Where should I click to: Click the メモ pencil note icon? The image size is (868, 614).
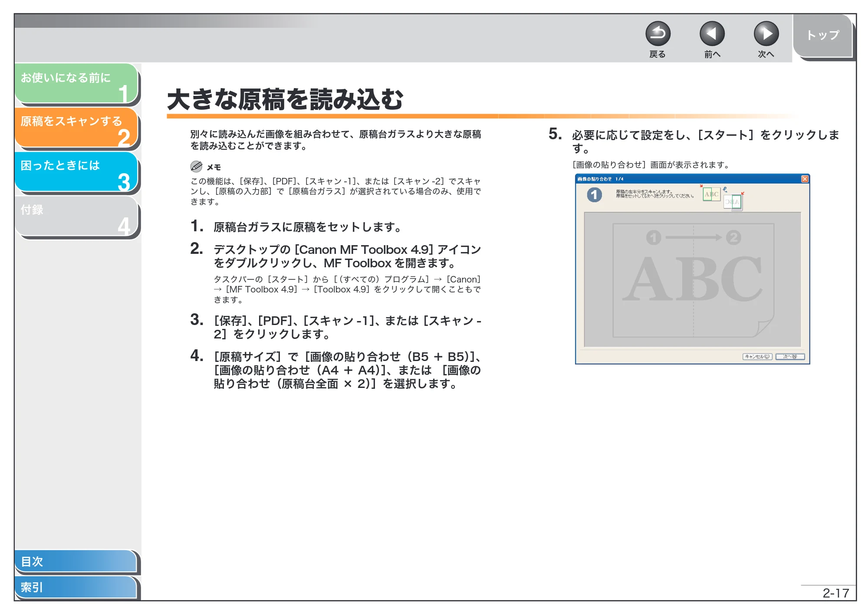[196, 167]
